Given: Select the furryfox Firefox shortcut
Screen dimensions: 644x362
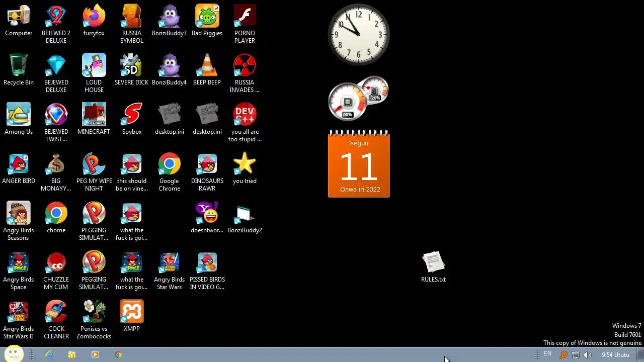Looking at the screenshot, I should coord(94,21).
